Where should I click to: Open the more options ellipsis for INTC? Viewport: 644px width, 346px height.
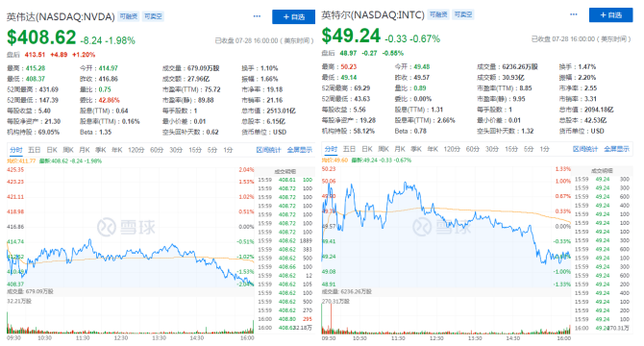(x=574, y=14)
